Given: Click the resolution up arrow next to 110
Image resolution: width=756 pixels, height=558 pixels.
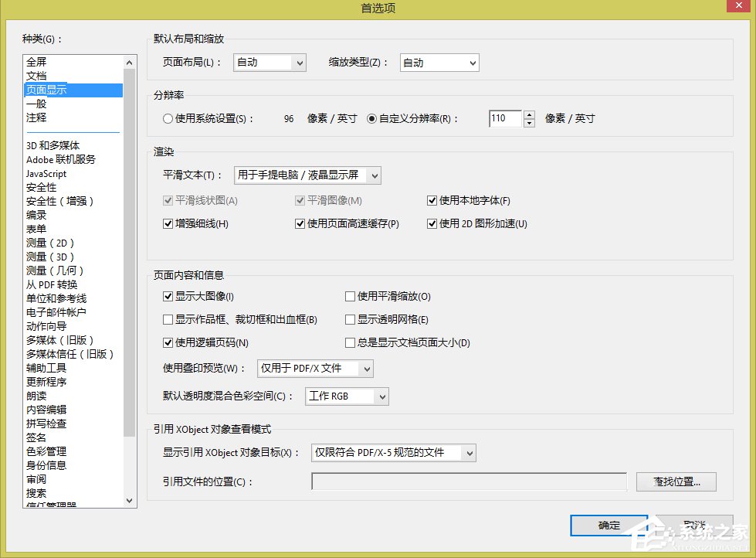Looking at the screenshot, I should pos(530,114).
